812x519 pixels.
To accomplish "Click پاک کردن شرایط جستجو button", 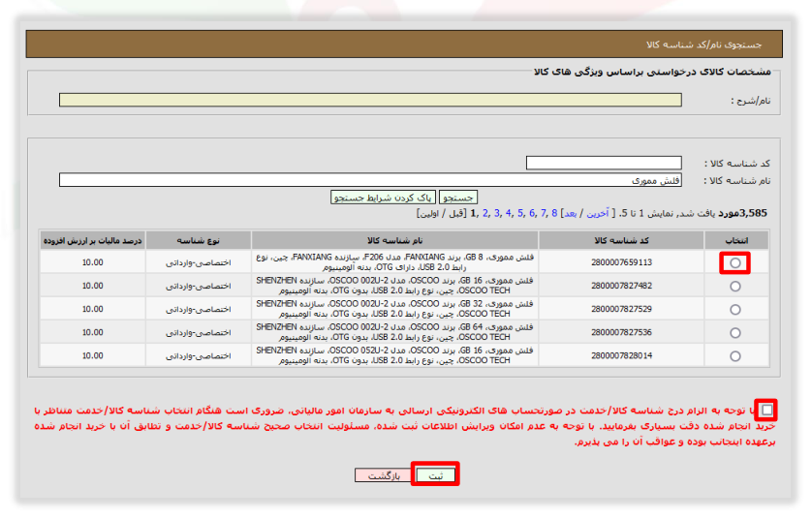I will point(383,198).
